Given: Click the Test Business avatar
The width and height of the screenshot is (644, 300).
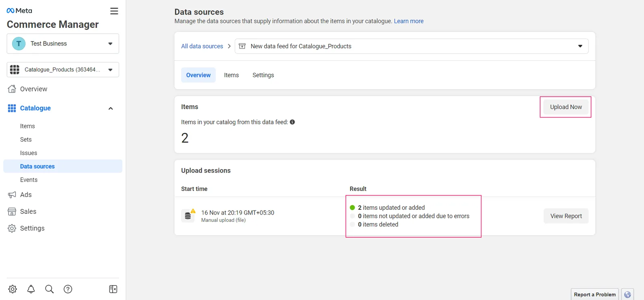Looking at the screenshot, I should click(19, 43).
